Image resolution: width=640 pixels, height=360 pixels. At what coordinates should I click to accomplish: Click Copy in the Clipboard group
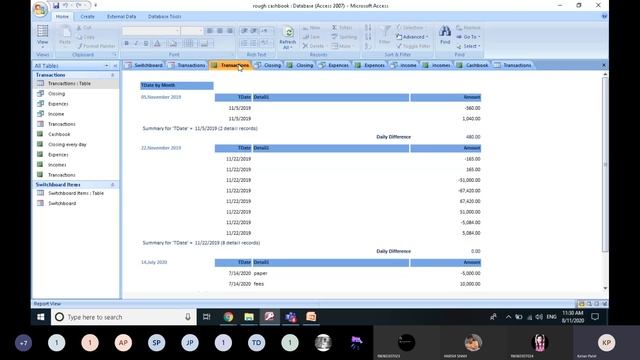86,37
